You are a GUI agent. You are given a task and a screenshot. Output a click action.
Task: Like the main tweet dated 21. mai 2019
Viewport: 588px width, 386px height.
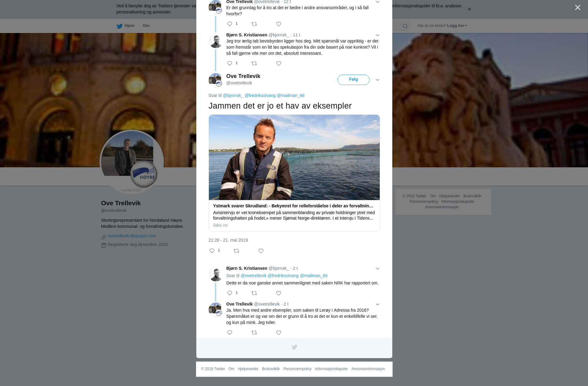tap(261, 251)
